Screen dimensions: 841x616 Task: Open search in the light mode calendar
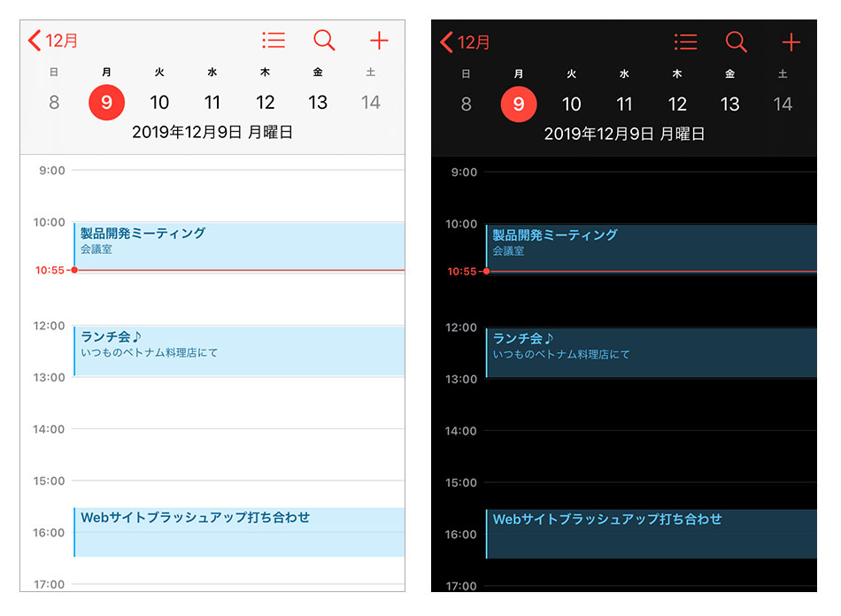click(x=325, y=41)
